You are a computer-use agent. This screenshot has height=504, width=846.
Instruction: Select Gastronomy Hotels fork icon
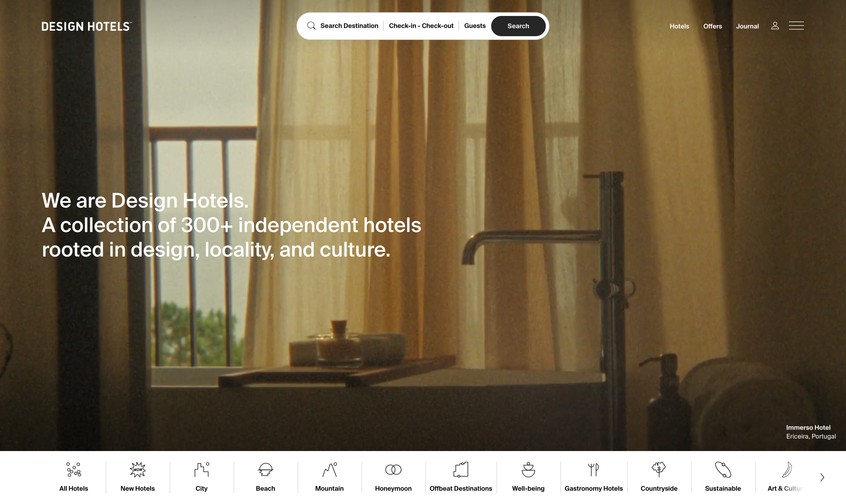point(593,470)
